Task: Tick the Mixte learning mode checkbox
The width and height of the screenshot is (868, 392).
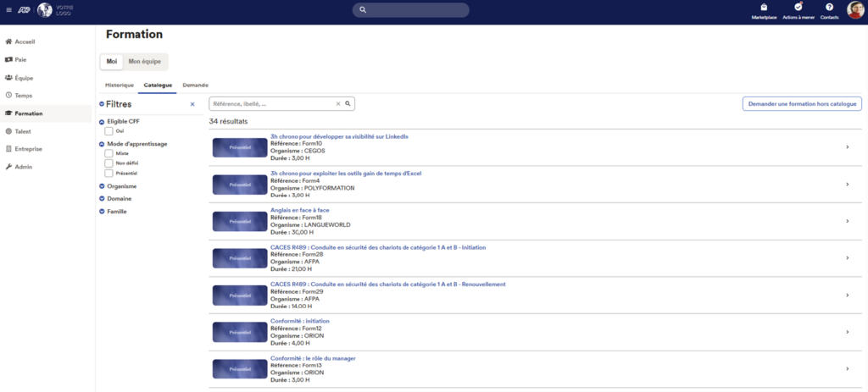Action: point(108,153)
